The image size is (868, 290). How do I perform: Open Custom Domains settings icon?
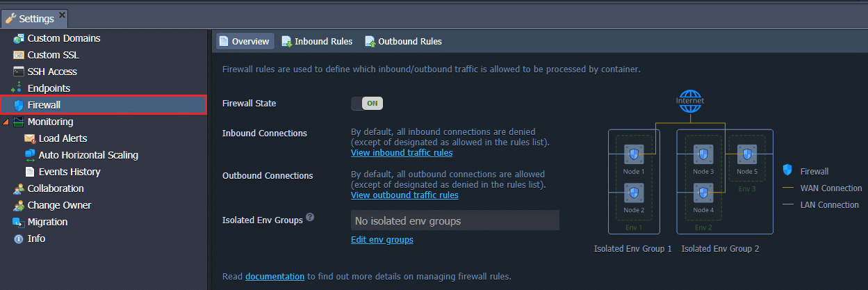[19, 38]
